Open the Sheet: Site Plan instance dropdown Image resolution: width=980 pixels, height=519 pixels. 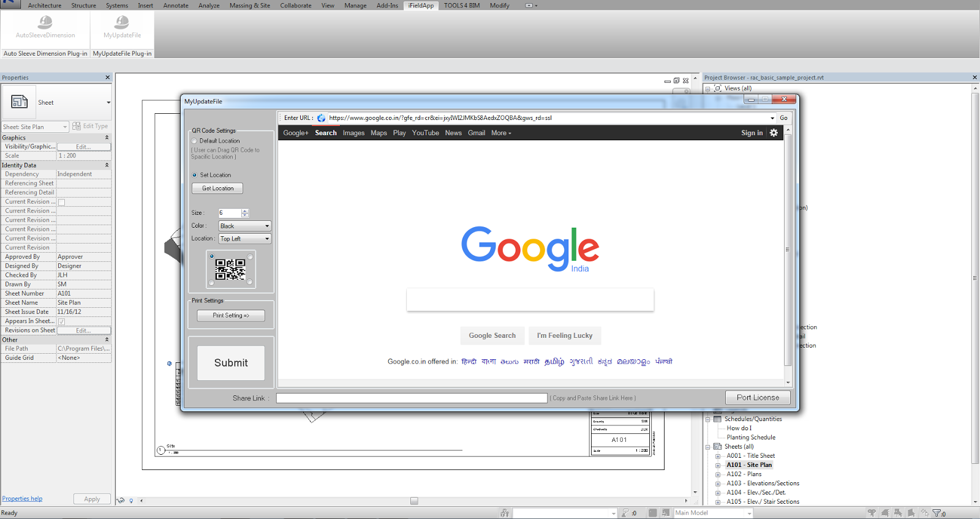(x=35, y=127)
